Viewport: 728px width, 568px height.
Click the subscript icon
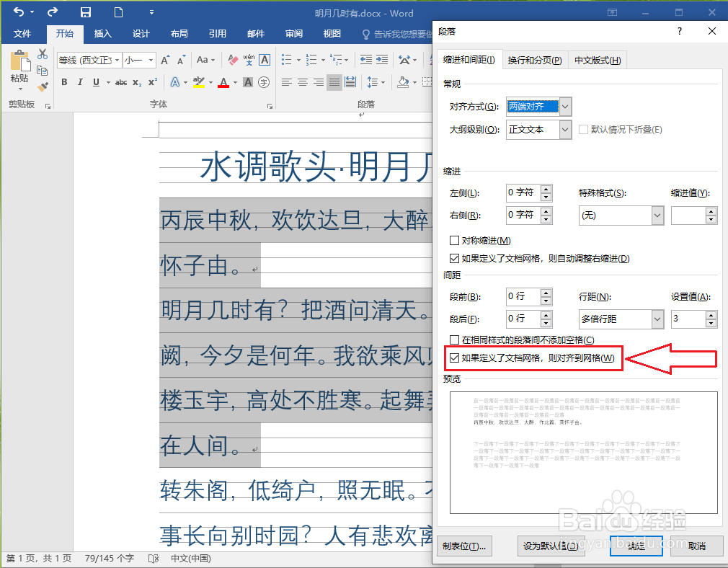pyautogui.click(x=136, y=82)
